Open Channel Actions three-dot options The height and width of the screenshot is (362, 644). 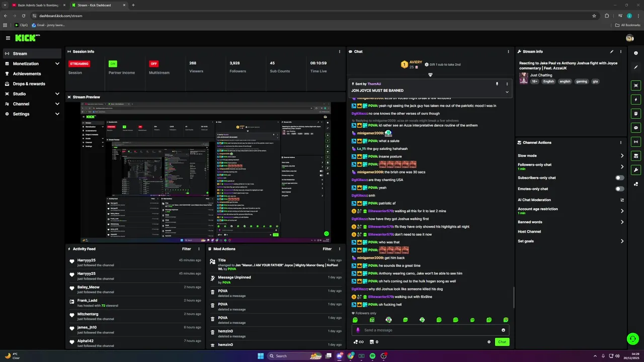point(621,142)
